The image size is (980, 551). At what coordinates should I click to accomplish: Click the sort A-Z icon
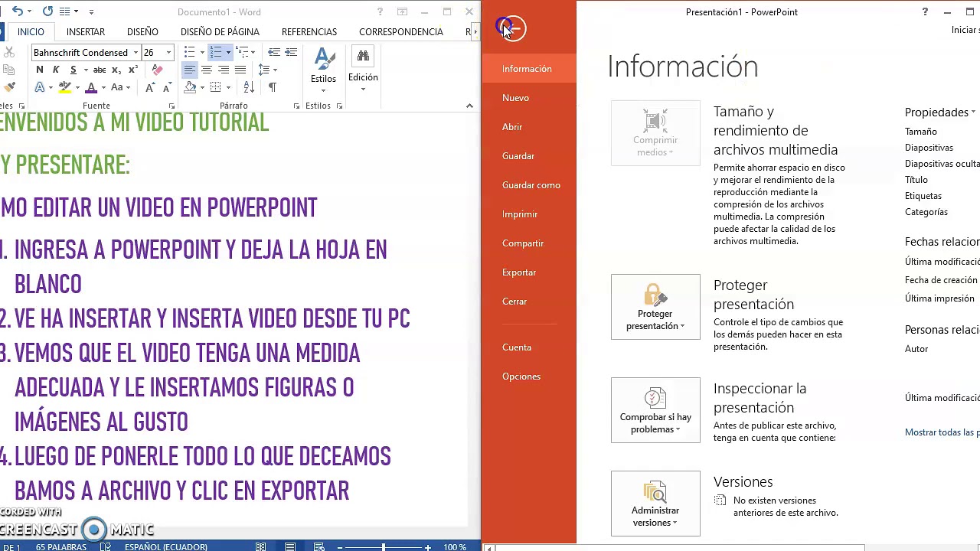point(248,87)
